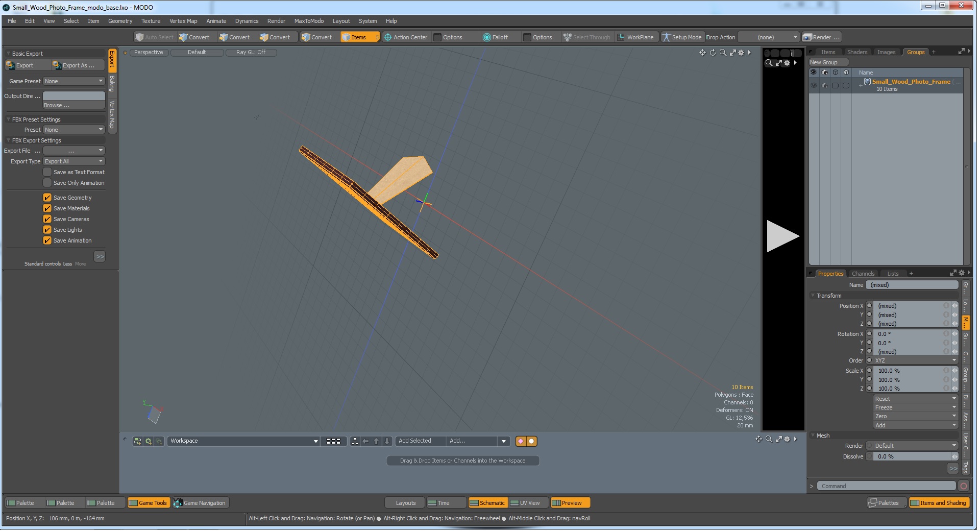
Task: Open the Vertex Map menu
Action: (183, 21)
